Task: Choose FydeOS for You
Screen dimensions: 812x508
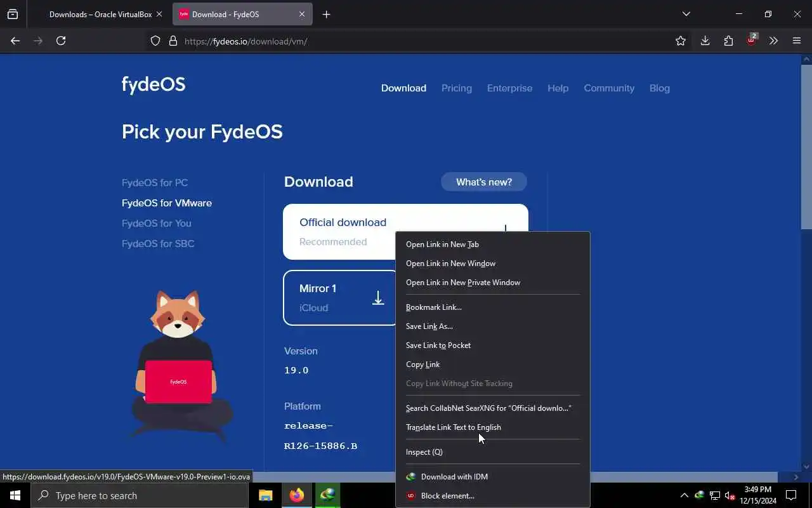Action: point(157,224)
